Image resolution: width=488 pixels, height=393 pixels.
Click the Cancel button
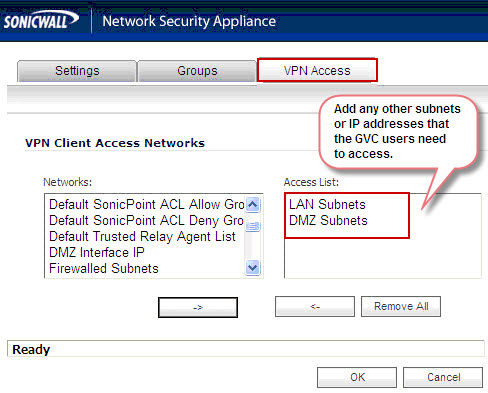[443, 377]
